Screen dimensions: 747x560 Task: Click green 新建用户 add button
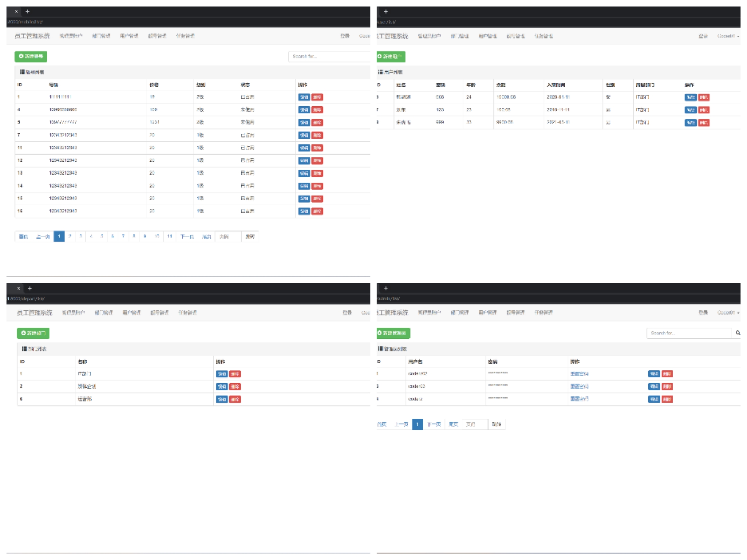[x=390, y=56]
